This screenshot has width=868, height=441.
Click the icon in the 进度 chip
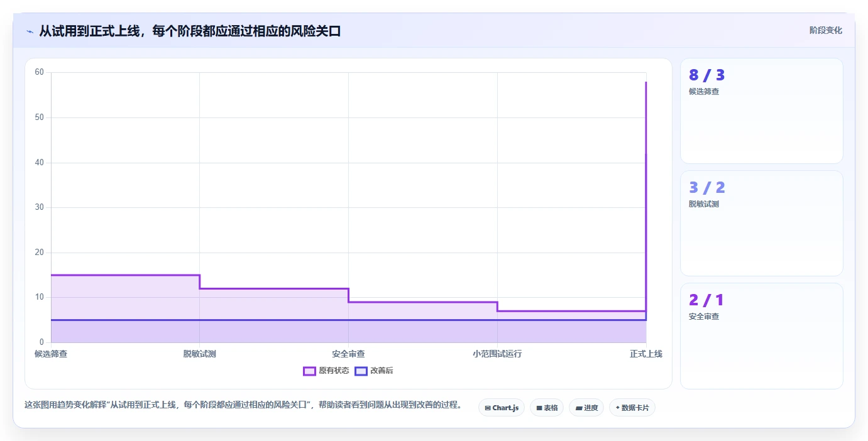pyautogui.click(x=579, y=408)
